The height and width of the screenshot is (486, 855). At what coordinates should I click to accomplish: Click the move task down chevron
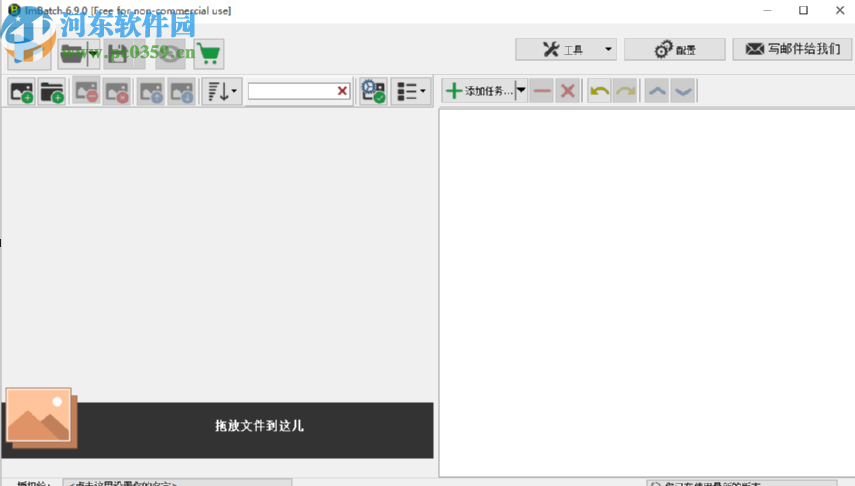pos(683,91)
